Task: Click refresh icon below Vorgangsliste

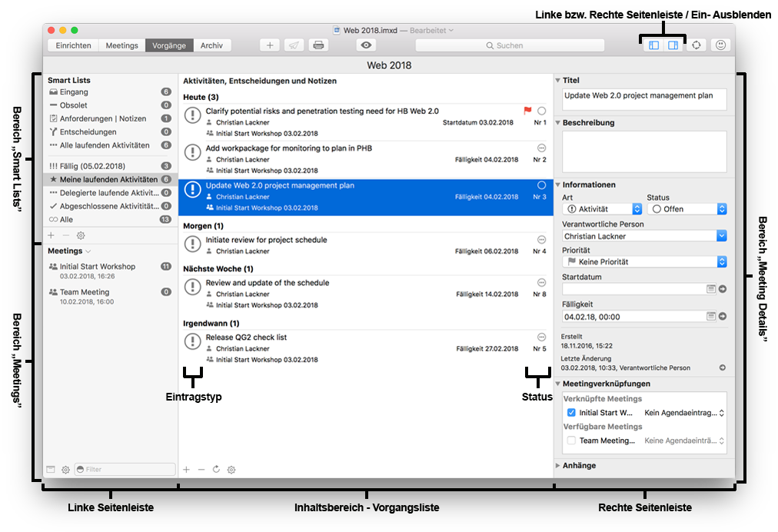Action: (x=216, y=469)
